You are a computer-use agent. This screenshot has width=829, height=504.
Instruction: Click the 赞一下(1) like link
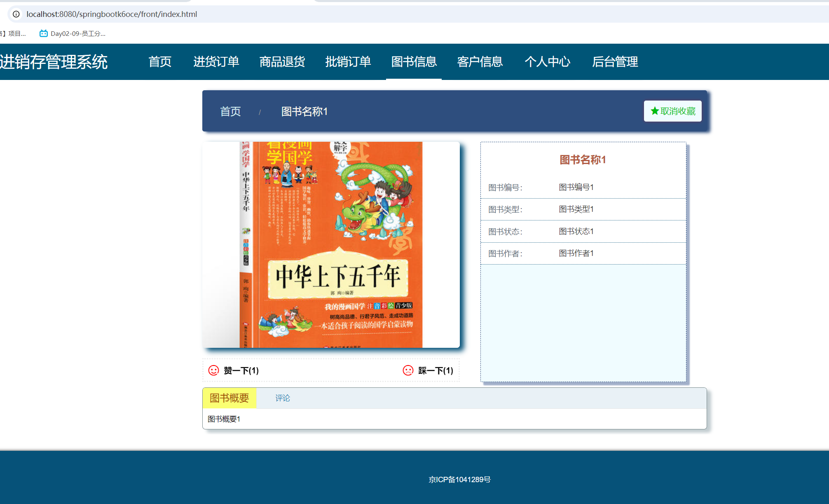(241, 370)
